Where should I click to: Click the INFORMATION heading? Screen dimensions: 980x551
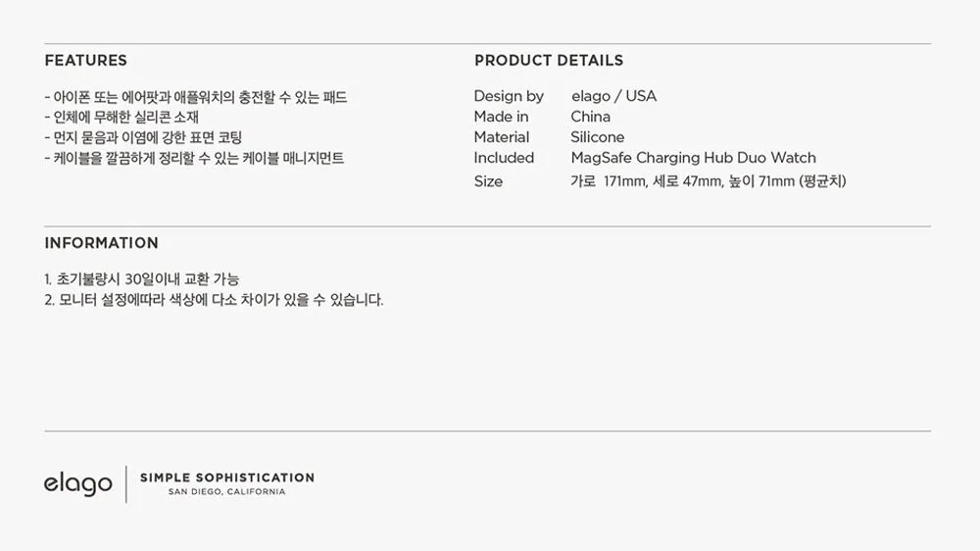pos(101,243)
